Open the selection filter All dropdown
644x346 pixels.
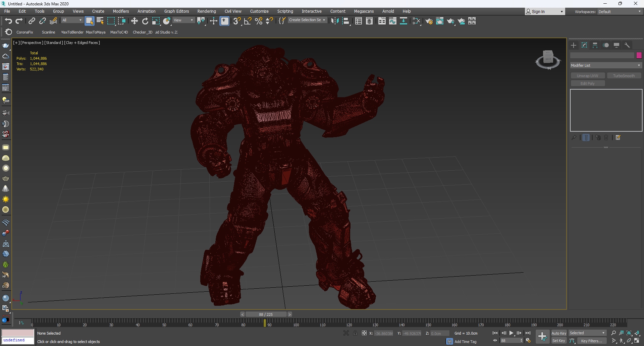tap(72, 20)
